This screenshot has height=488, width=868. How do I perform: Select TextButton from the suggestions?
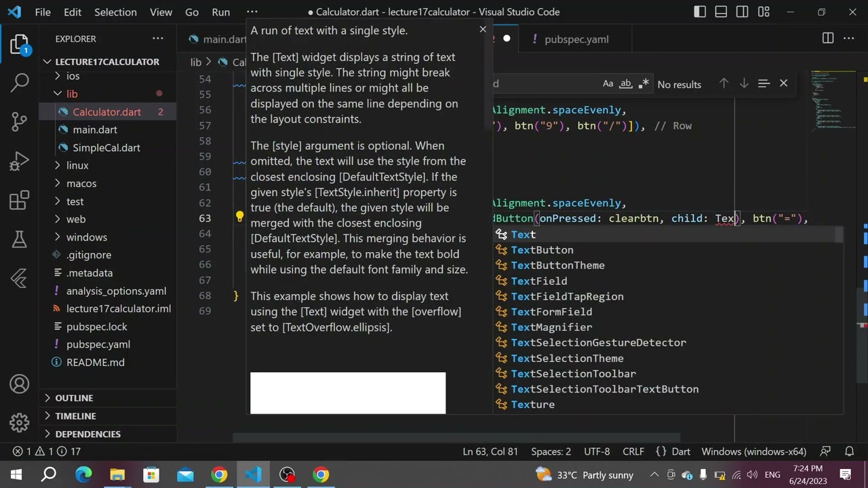point(668,250)
